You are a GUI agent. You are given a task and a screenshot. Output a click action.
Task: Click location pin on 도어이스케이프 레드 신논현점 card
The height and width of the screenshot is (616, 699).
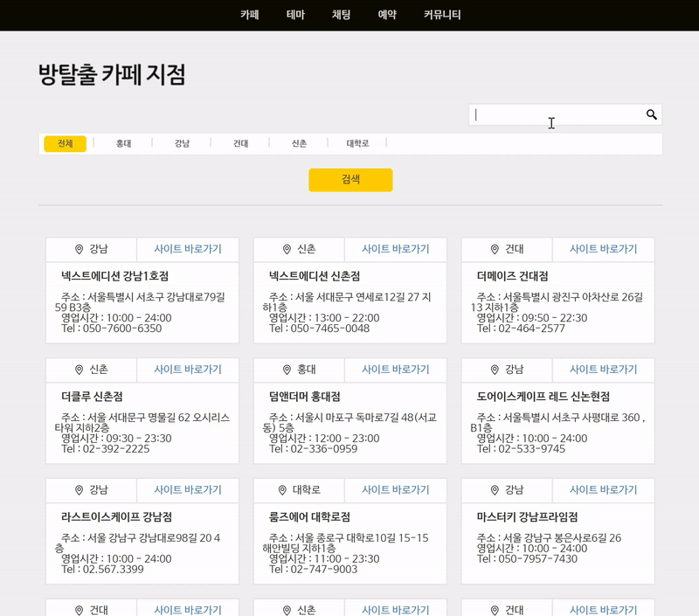tap(495, 370)
